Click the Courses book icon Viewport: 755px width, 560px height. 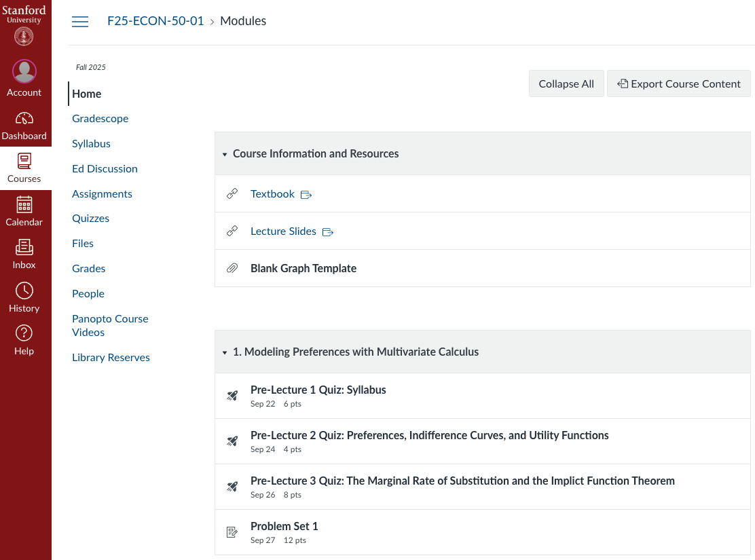(x=24, y=162)
